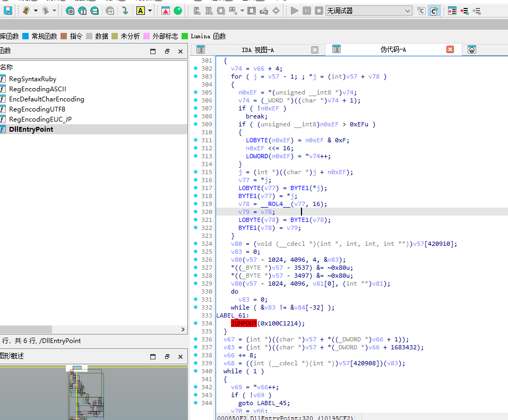Expand the dropdown arrow beside yellow A icon
Screen dimensions: 508x420
pos(150,11)
